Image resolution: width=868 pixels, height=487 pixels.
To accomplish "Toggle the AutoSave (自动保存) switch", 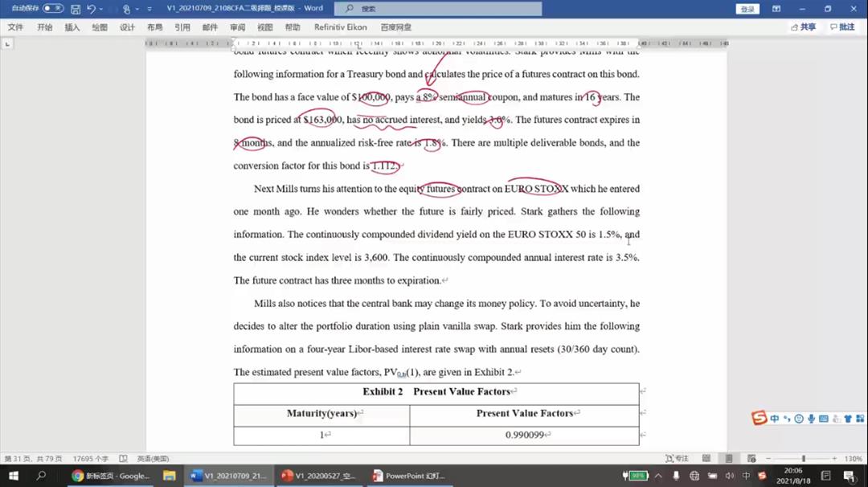I will (53, 9).
